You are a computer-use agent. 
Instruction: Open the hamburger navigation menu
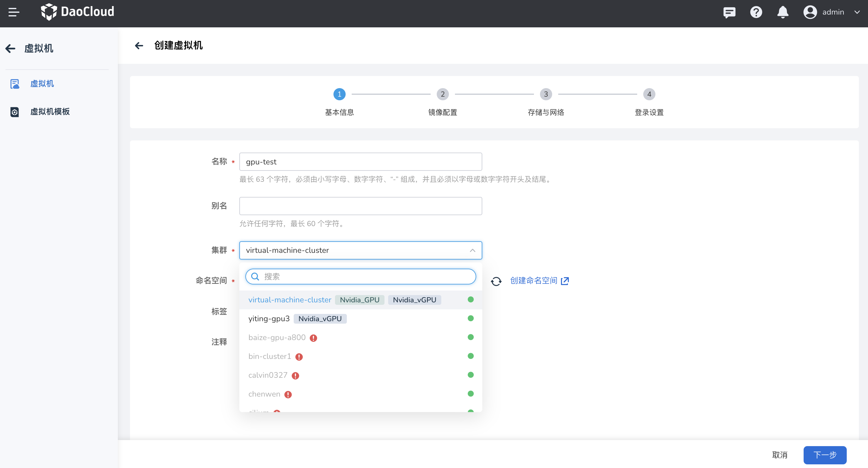(x=14, y=12)
